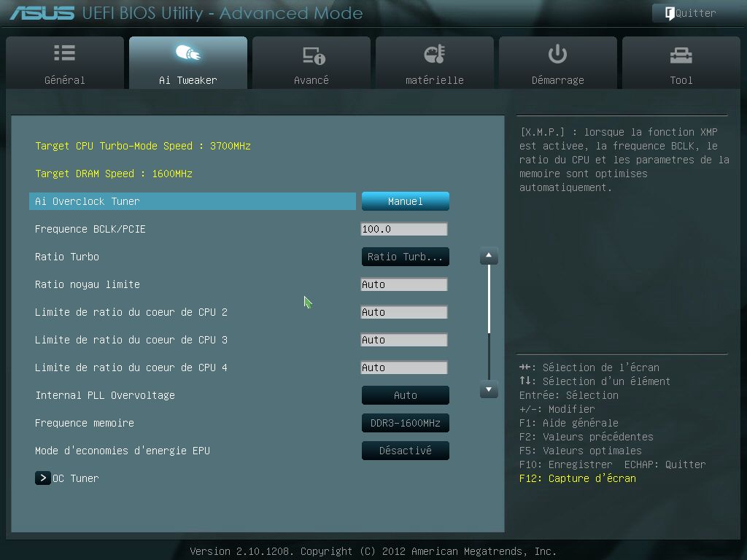
Task: Click the scrollbar down arrow
Action: [x=489, y=390]
